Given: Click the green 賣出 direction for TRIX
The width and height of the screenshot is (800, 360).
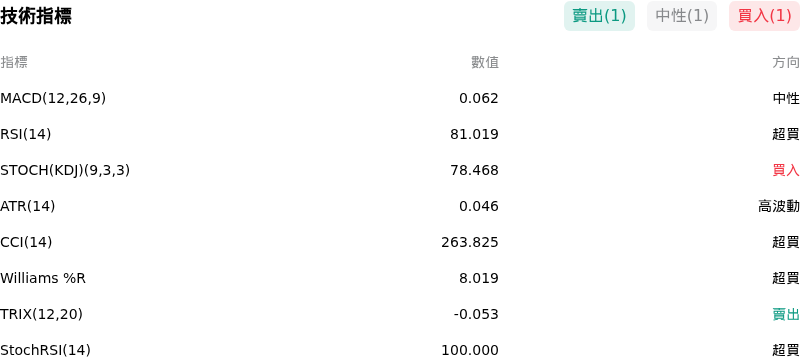Looking at the screenshot, I should (786, 314).
